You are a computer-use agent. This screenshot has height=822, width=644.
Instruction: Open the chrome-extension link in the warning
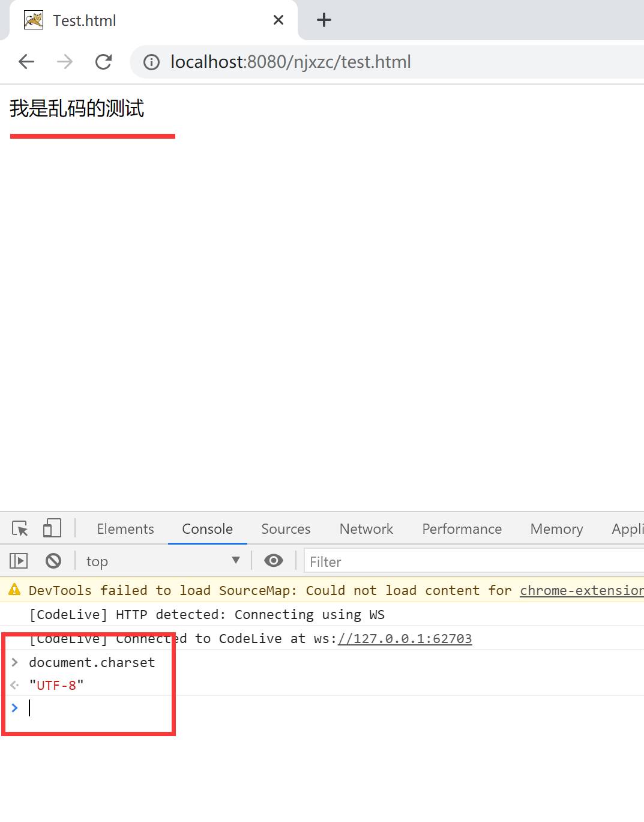click(582, 590)
